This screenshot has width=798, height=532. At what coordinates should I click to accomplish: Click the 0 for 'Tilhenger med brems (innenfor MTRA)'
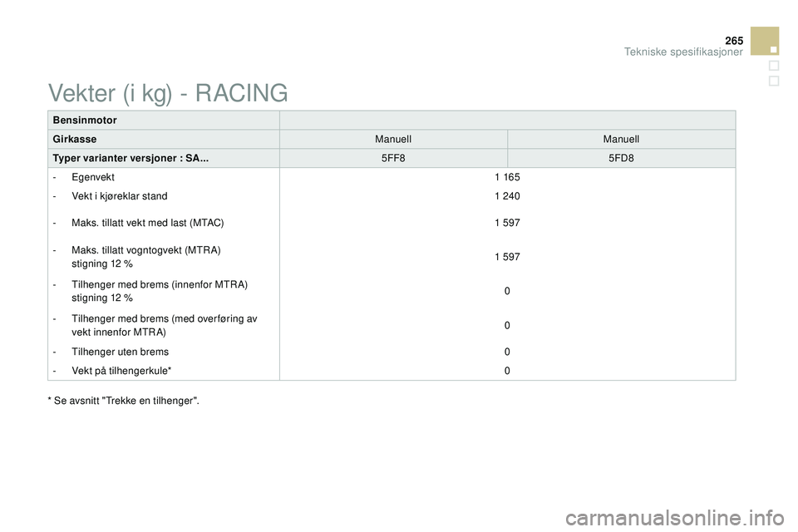pyautogui.click(x=507, y=291)
